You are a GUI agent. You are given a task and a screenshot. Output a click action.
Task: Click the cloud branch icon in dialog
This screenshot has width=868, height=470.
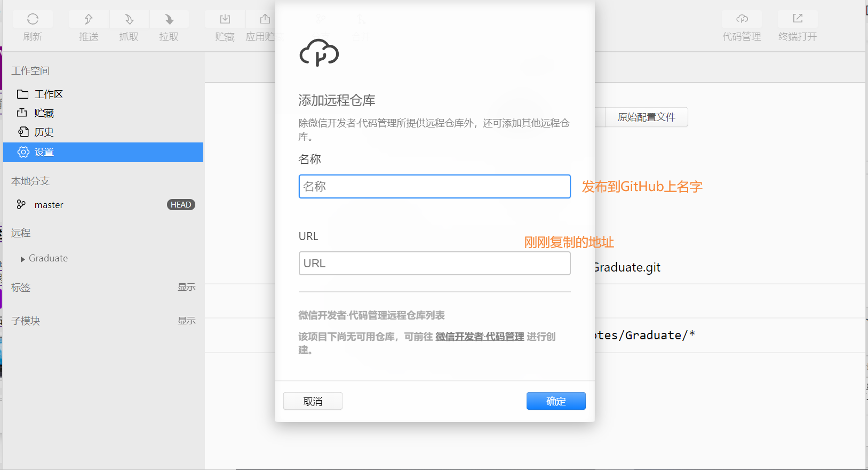coord(319,52)
